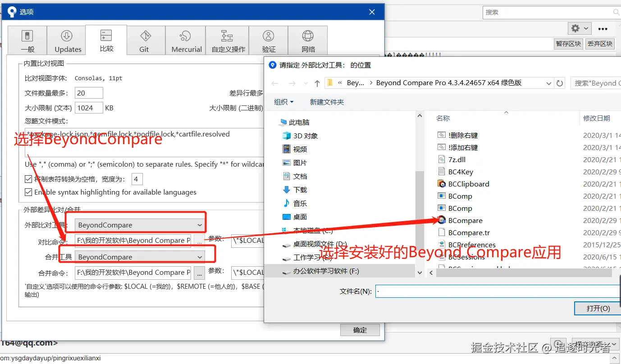This screenshot has width=621, height=364.
Task: Switch to the Updates tab
Action: coord(68,41)
